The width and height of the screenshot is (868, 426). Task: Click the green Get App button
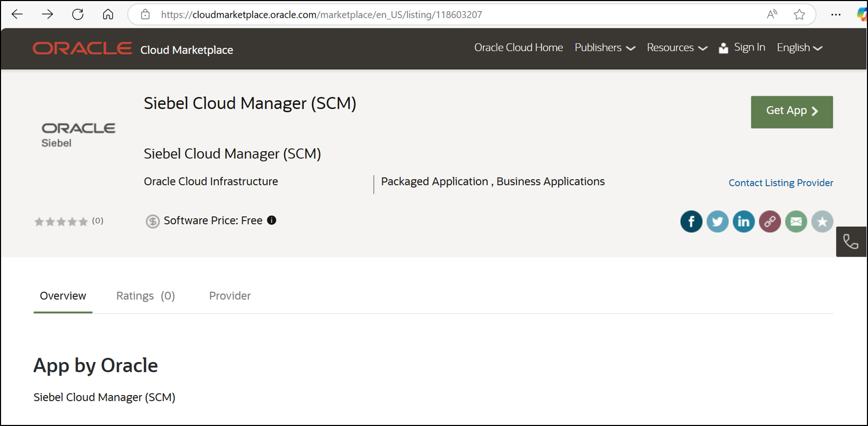(x=791, y=112)
